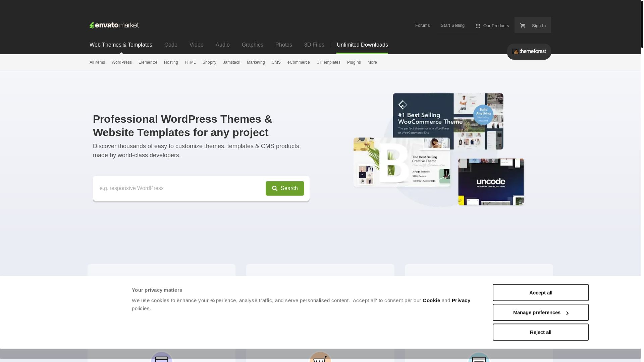Click the WooCommerce theme thumbnail
644x362 pixels.
(448, 121)
